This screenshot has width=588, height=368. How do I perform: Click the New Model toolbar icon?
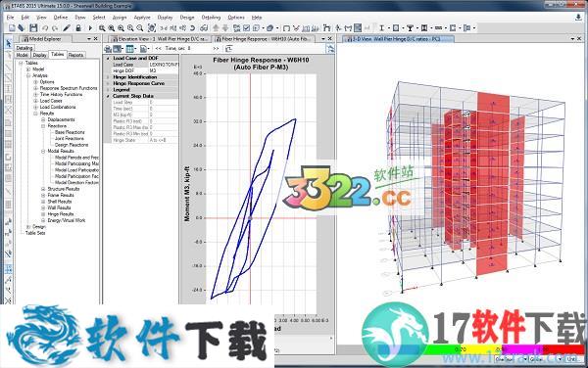point(12,28)
